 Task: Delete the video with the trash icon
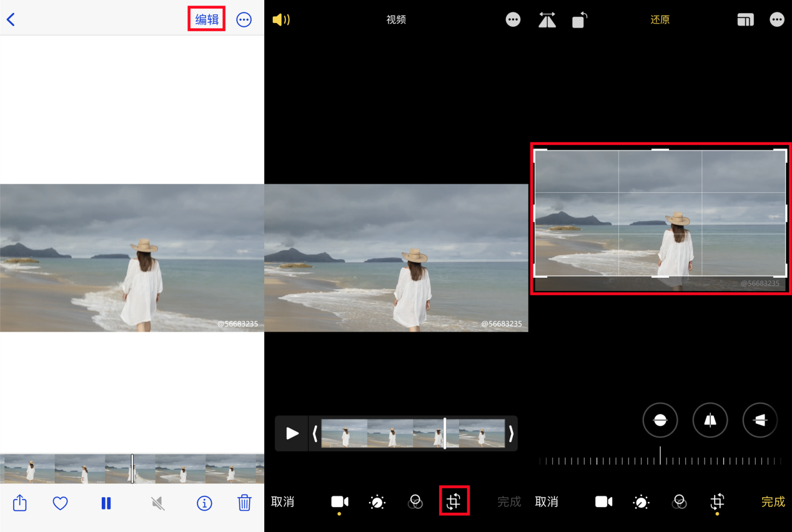244,503
